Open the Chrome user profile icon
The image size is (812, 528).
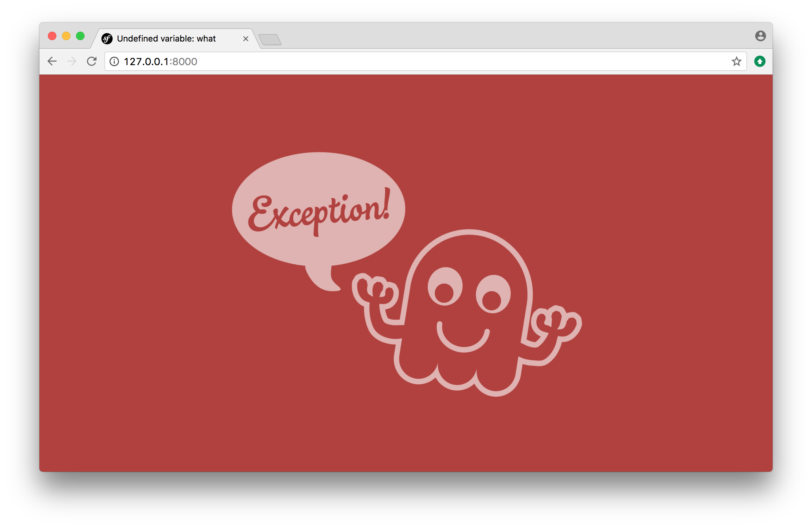(x=760, y=36)
